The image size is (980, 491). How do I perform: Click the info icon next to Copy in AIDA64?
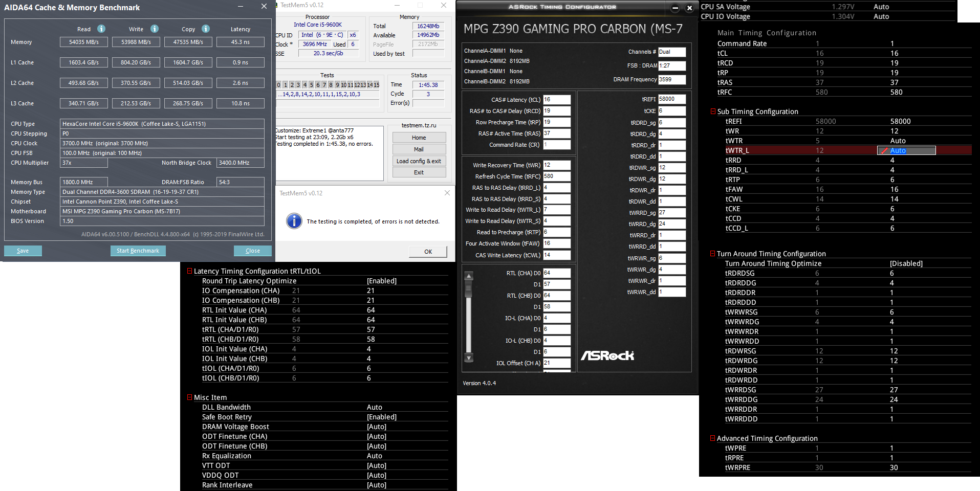206,29
